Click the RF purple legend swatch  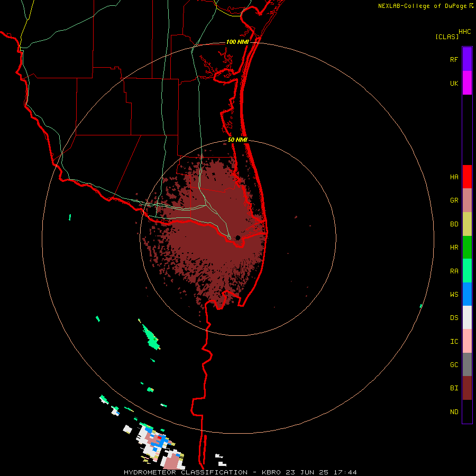pos(467,59)
